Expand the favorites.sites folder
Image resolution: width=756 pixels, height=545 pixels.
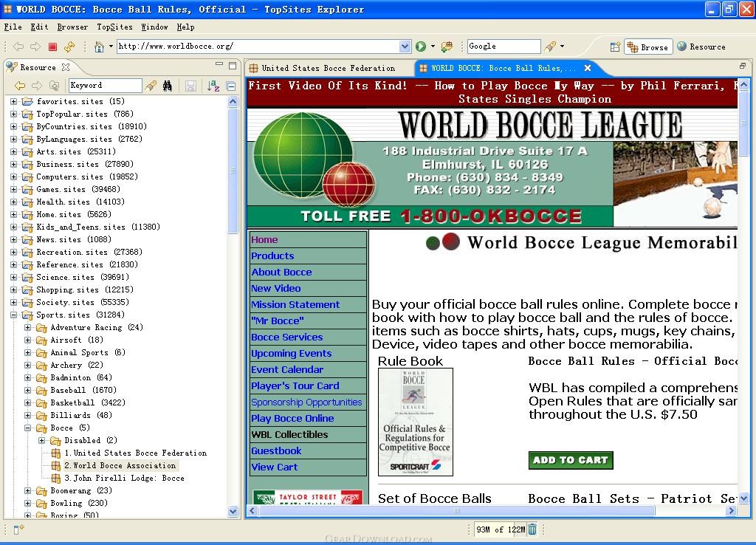point(13,101)
